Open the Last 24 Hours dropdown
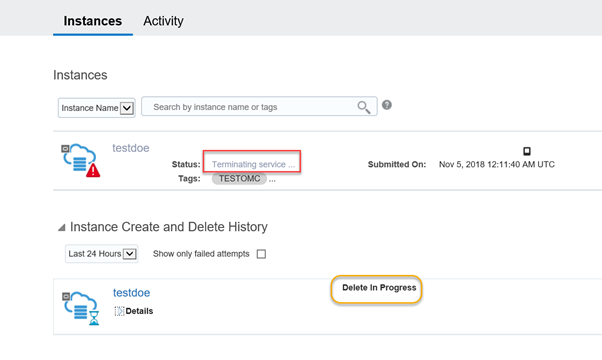 pyautogui.click(x=102, y=254)
